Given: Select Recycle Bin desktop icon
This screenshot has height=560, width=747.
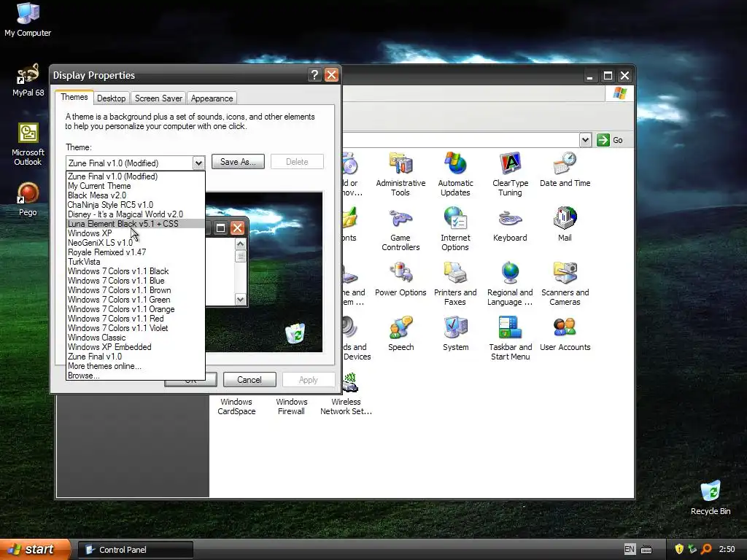Looking at the screenshot, I should (710, 498).
